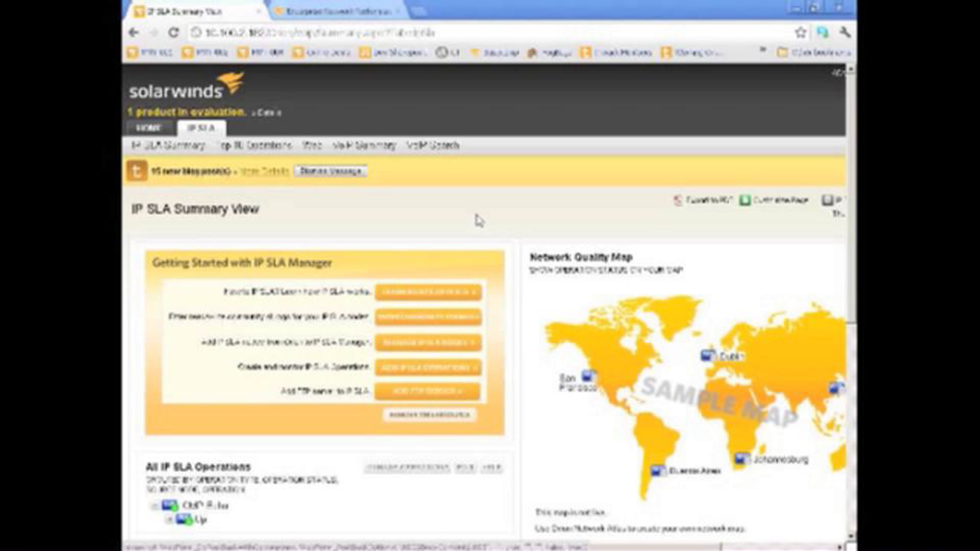Click the Export to PDF icon
The image size is (980, 551).
(x=678, y=200)
